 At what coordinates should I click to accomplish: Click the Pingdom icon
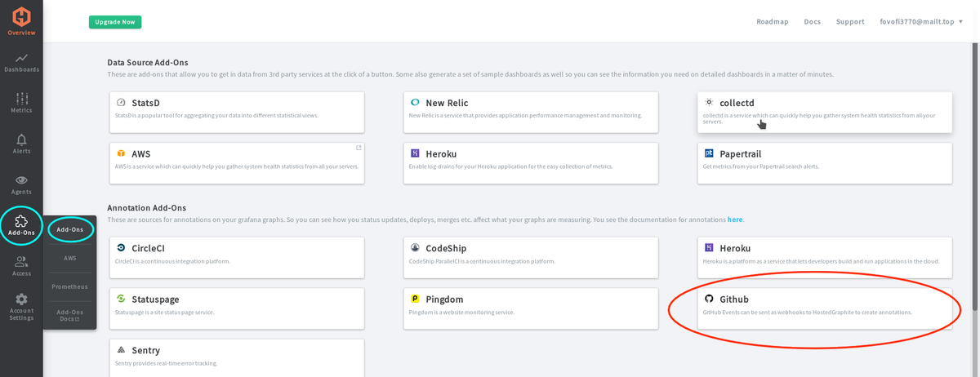pyautogui.click(x=415, y=299)
